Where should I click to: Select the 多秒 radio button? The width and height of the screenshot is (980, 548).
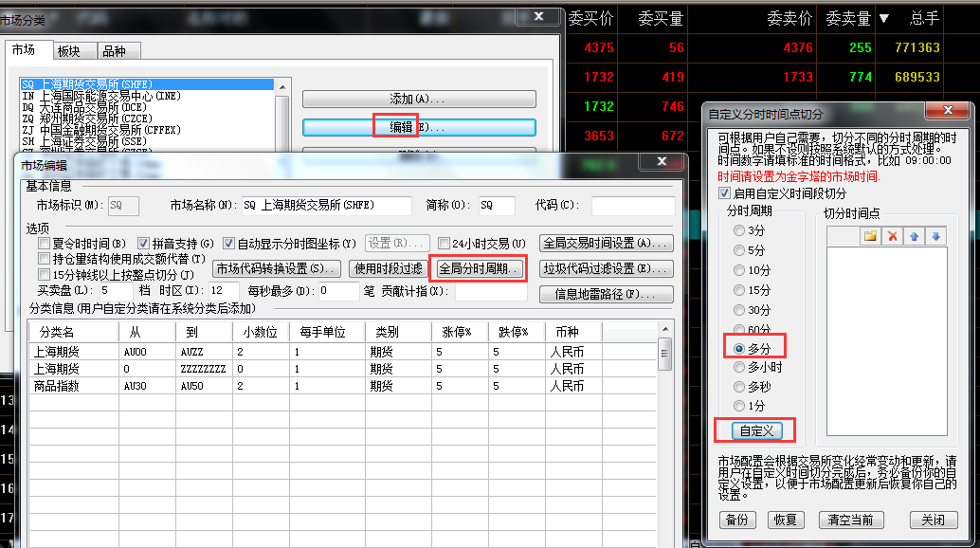[x=739, y=387]
